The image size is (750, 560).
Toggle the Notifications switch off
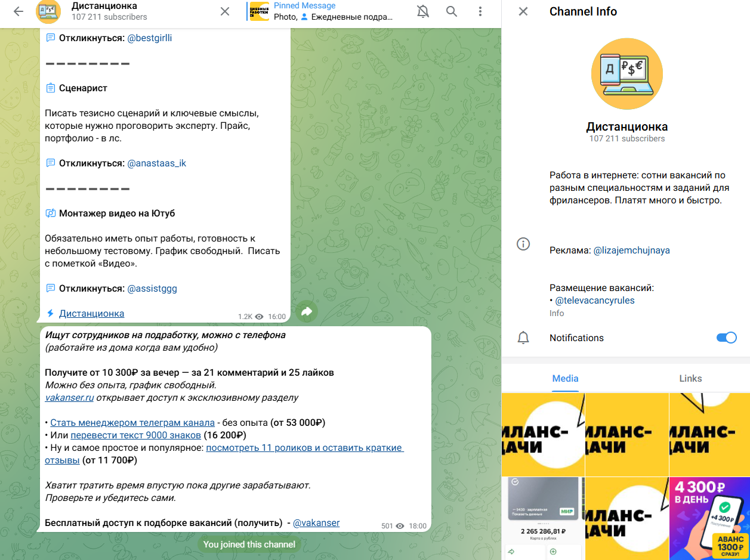(726, 338)
